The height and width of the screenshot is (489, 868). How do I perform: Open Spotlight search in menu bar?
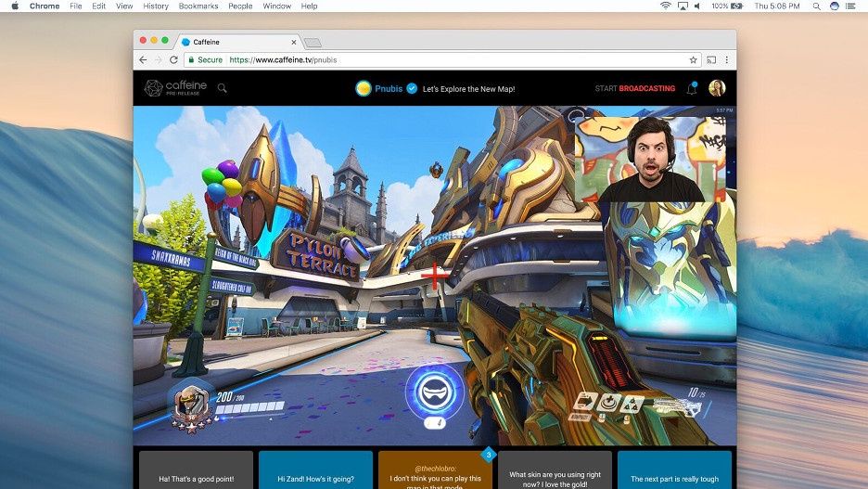pos(816,6)
